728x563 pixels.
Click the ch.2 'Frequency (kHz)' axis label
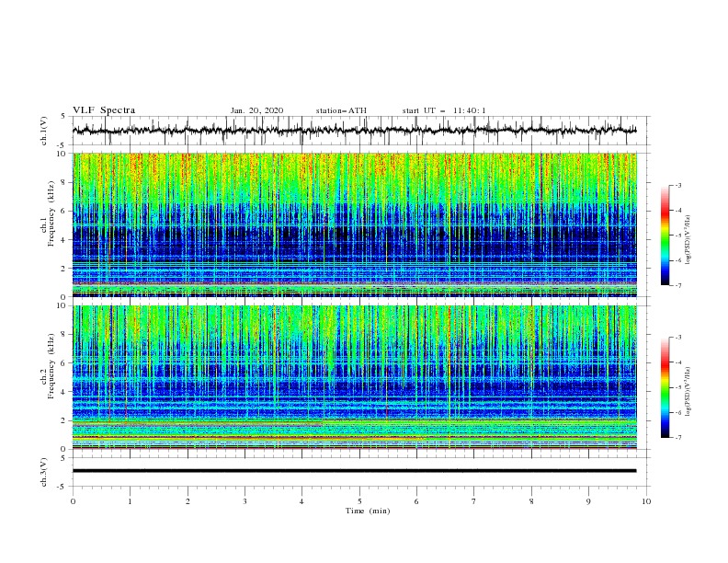coord(51,365)
